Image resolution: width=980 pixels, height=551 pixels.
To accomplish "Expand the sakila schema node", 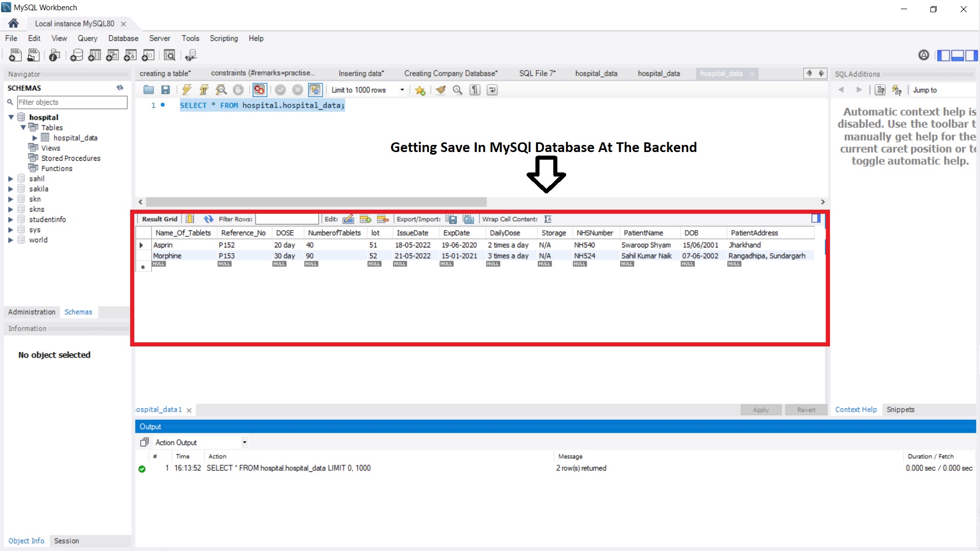I will point(10,189).
